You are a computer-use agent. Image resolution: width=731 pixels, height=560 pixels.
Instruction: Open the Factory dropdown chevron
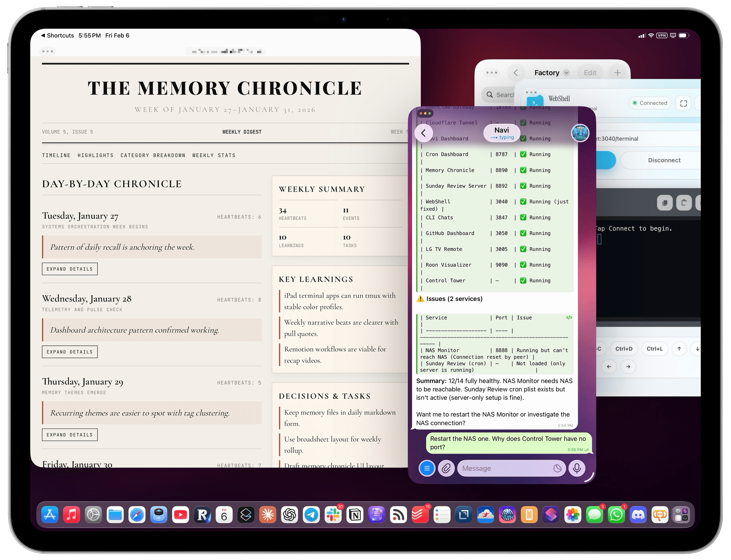coord(566,73)
